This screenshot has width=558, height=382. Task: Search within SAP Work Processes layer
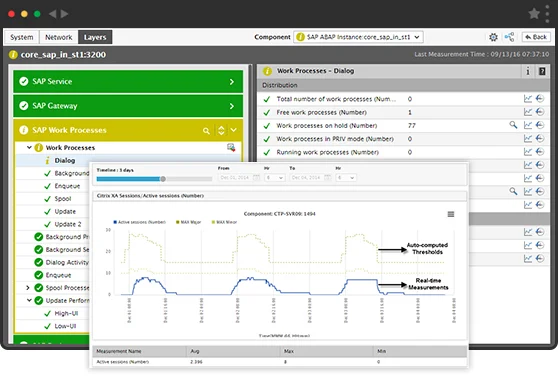[206, 131]
